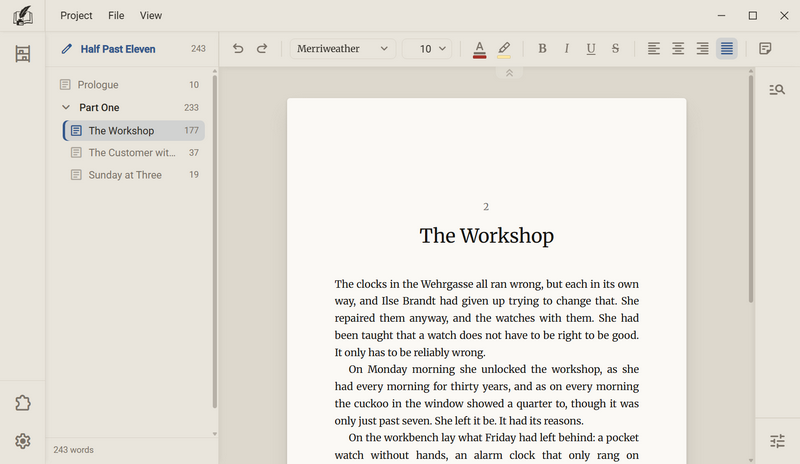Viewport: 800px width, 464px height.
Task: Redo the last edit
Action: 262,48
